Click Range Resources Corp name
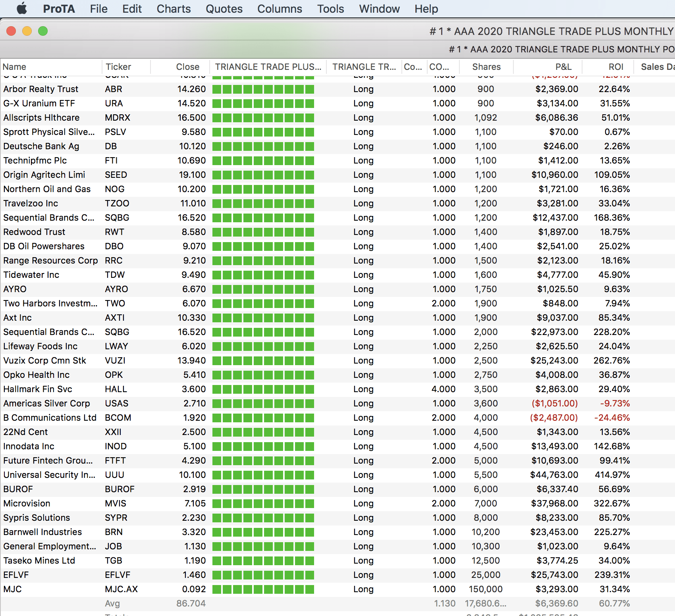The image size is (675, 616). pyautogui.click(x=50, y=260)
